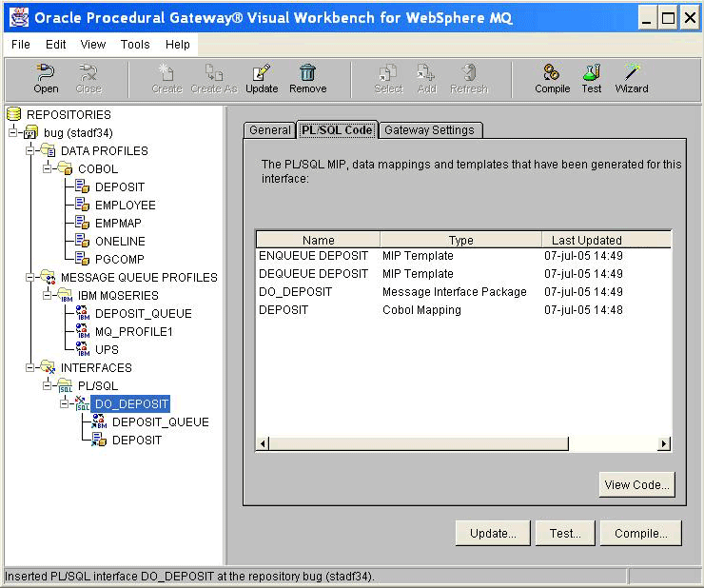Switch to the General tab
Viewport: 704px width, 588px height.
click(x=269, y=130)
